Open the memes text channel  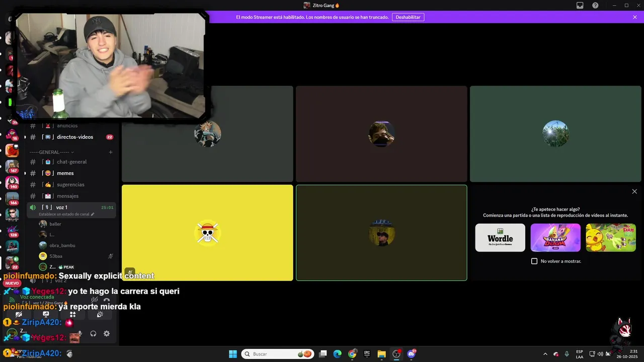click(71, 173)
